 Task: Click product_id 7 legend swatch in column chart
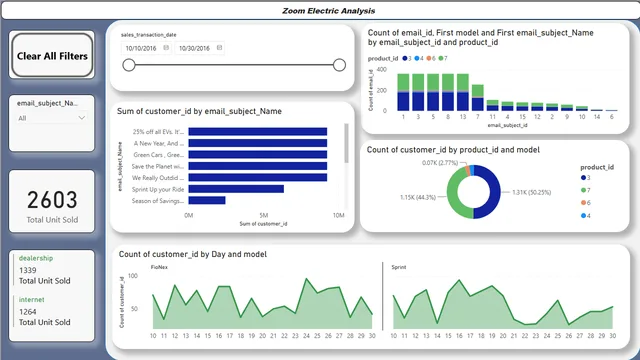click(441, 58)
